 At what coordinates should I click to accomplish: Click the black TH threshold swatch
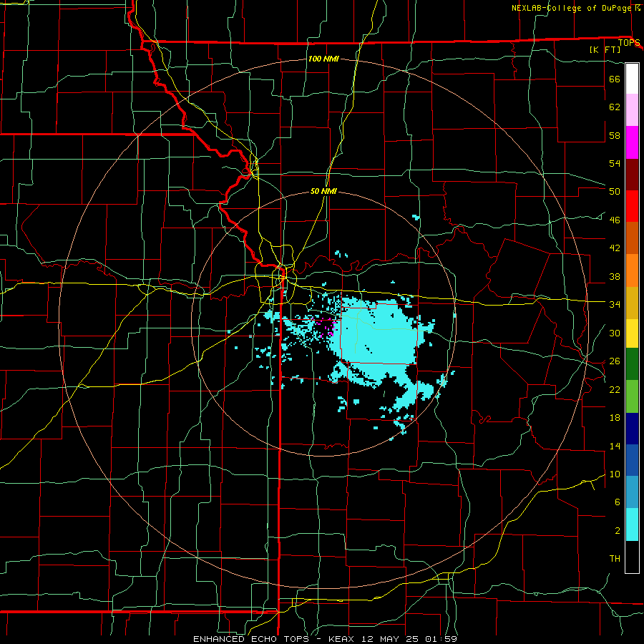632,557
